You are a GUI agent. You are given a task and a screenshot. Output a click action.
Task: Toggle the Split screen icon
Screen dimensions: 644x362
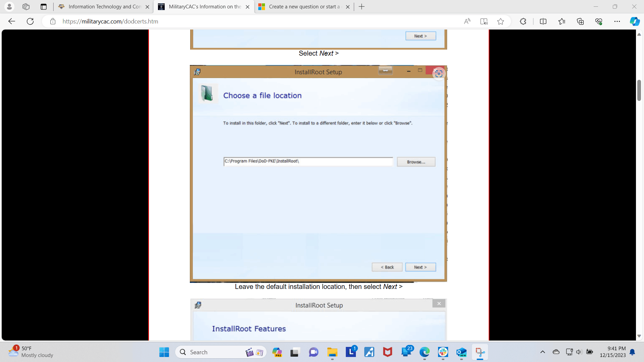point(543,21)
